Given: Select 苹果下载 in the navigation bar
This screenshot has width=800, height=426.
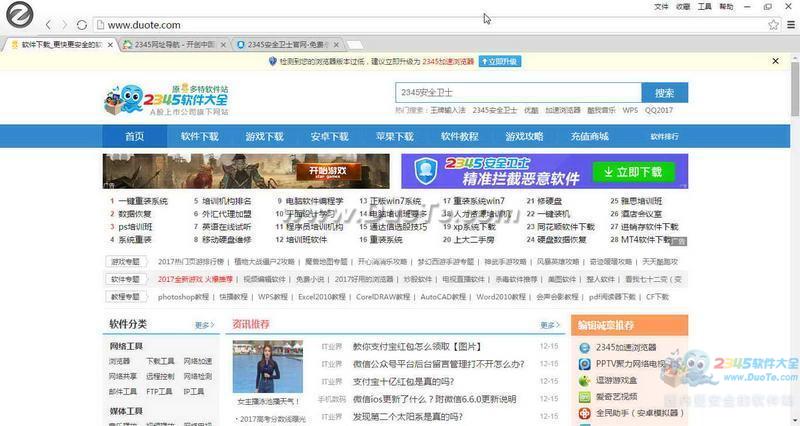Looking at the screenshot, I should click(x=394, y=136).
